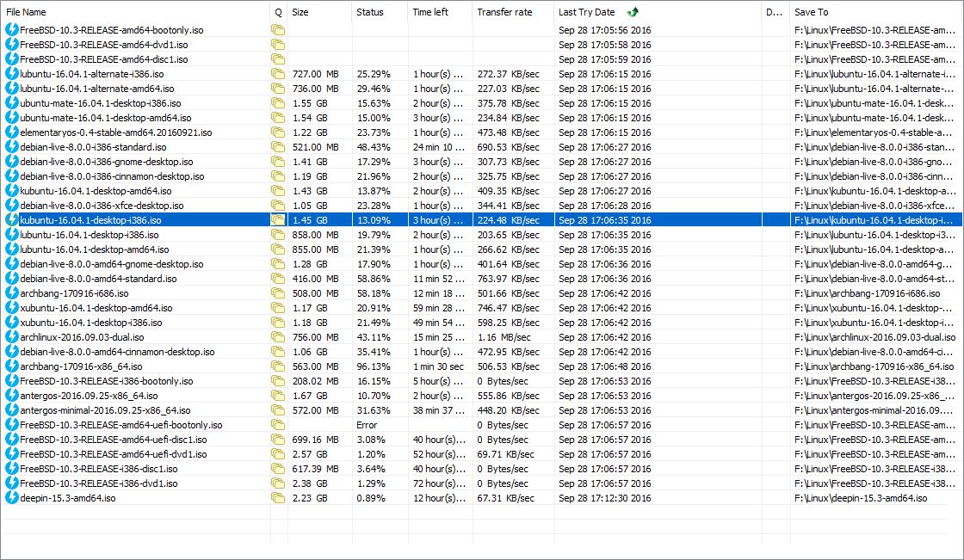The height and width of the screenshot is (560, 964).
Task: Click the 1.16 MB/sec transfer rate cell
Action: tap(503, 337)
